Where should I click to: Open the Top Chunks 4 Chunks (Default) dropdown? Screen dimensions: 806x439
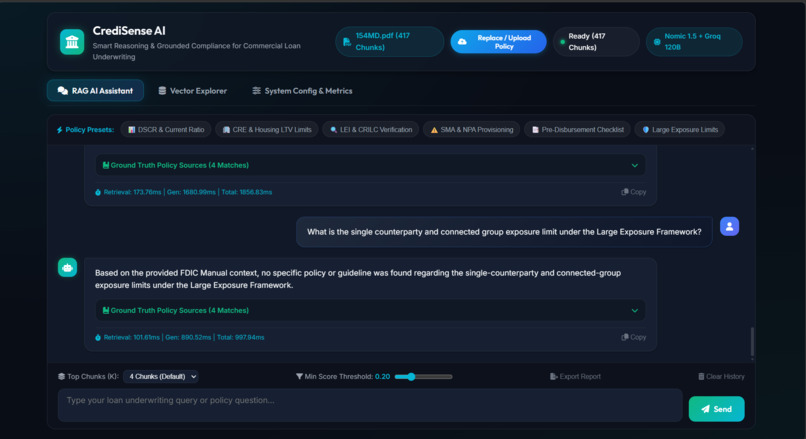(x=161, y=376)
